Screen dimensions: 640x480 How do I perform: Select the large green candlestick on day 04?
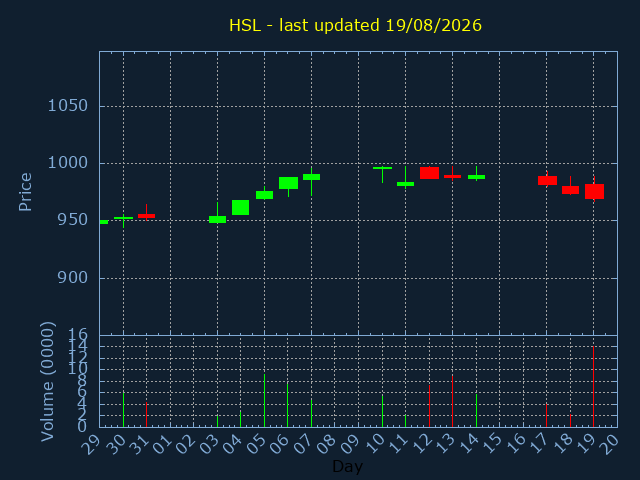coord(240,207)
